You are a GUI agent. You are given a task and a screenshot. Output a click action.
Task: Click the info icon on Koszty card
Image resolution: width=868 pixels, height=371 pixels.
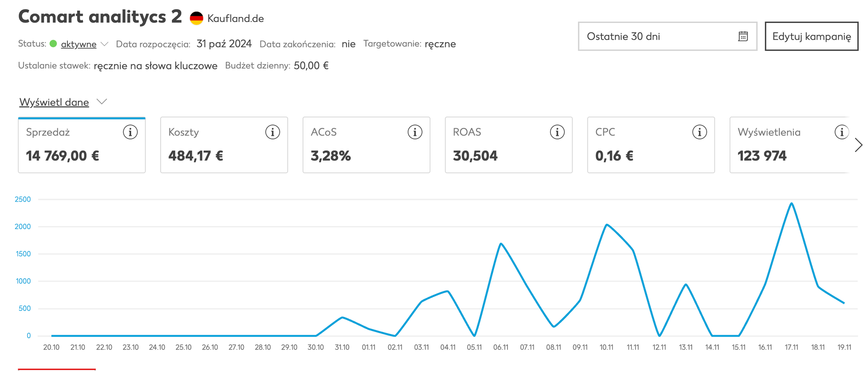click(273, 132)
